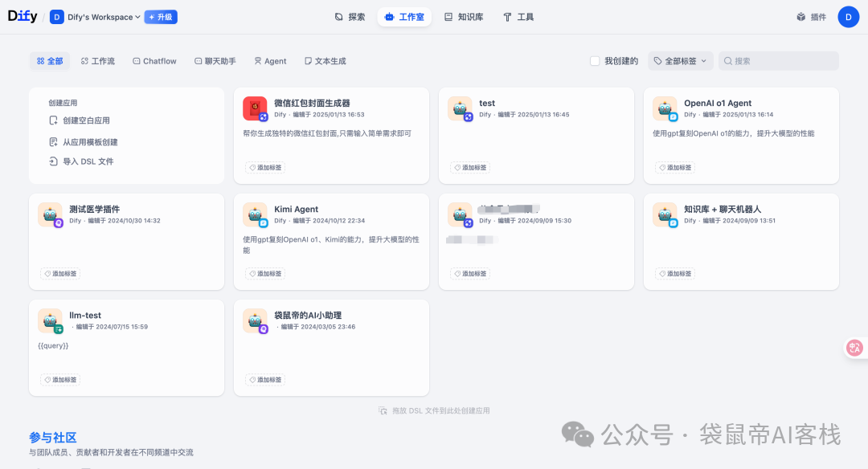Click the Kimi Agent robot avatar
868x469 pixels.
[x=255, y=214]
